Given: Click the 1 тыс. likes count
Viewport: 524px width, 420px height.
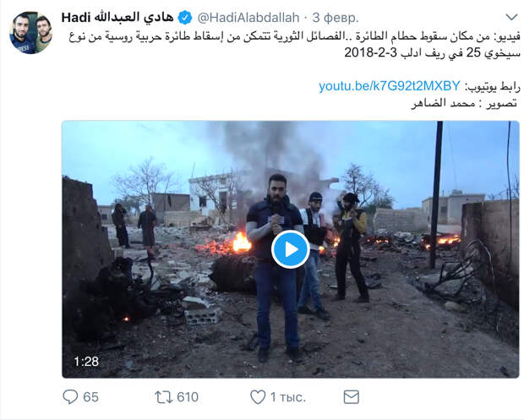Looking at the screenshot, I should [x=288, y=397].
